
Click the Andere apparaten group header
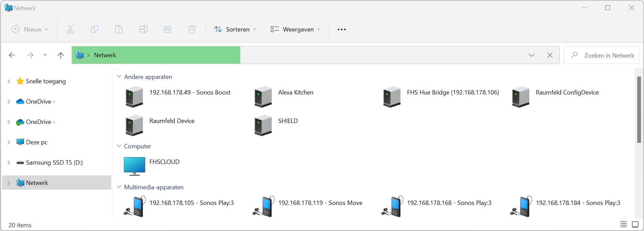(x=148, y=77)
